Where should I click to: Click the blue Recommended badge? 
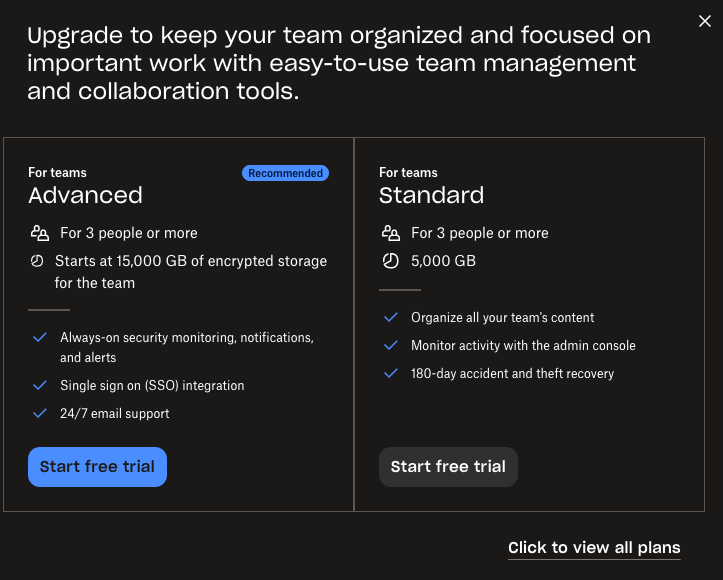pyautogui.click(x=285, y=173)
